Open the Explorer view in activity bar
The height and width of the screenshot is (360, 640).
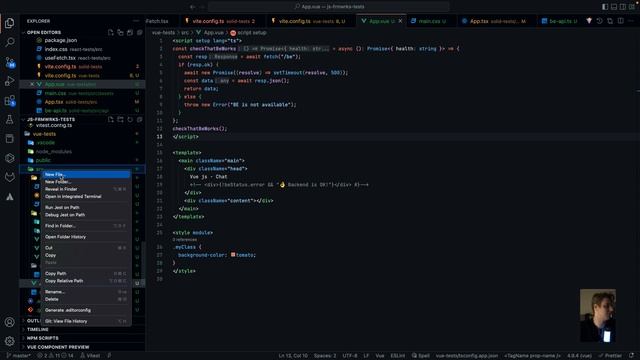pos(10,23)
